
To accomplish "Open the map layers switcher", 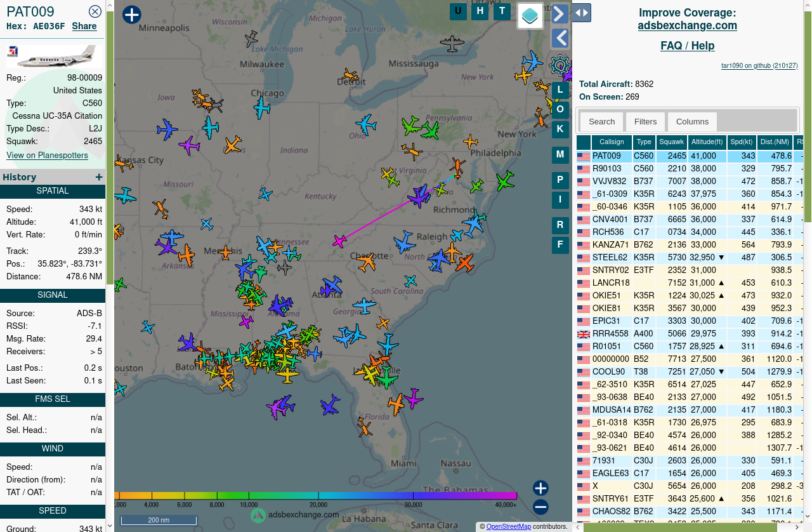I will (x=530, y=16).
